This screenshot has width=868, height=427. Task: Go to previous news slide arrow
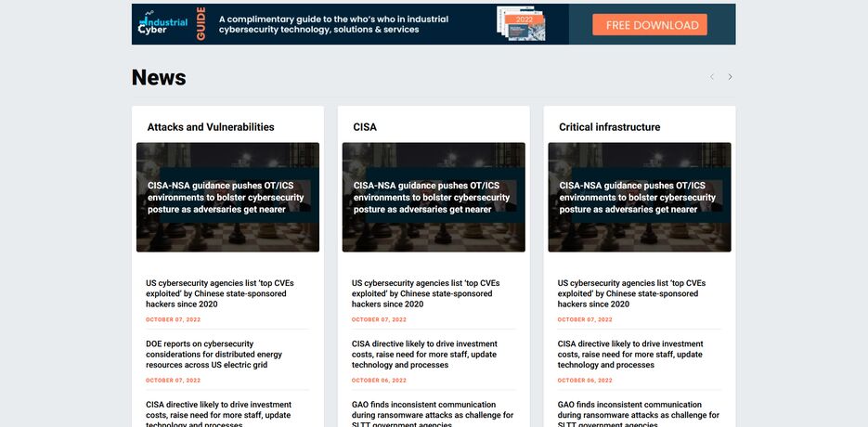712,77
